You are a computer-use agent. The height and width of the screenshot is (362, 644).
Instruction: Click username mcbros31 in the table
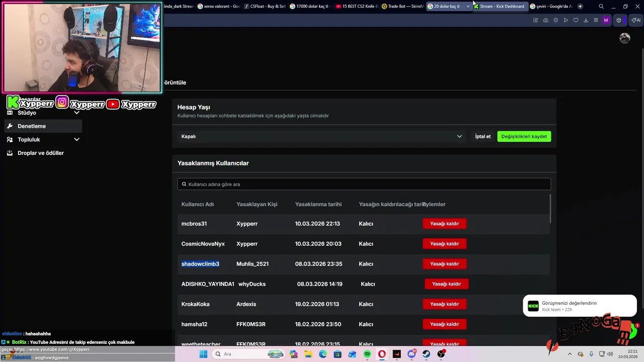tap(194, 224)
